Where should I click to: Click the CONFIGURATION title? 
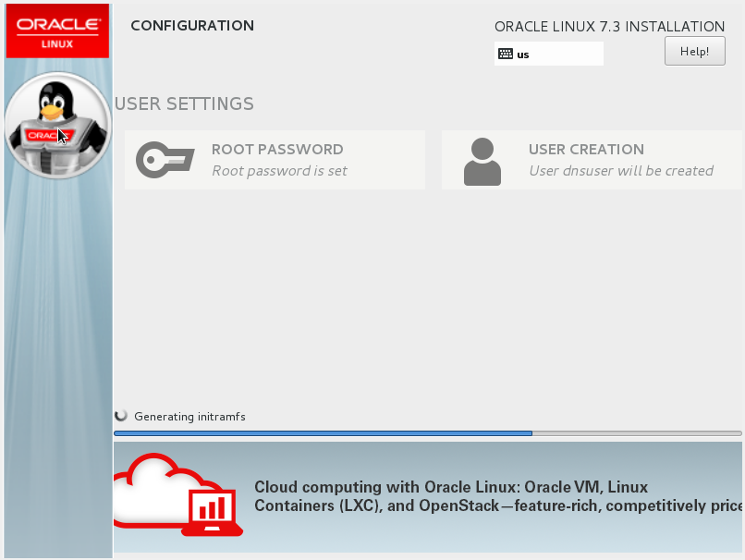point(192,26)
